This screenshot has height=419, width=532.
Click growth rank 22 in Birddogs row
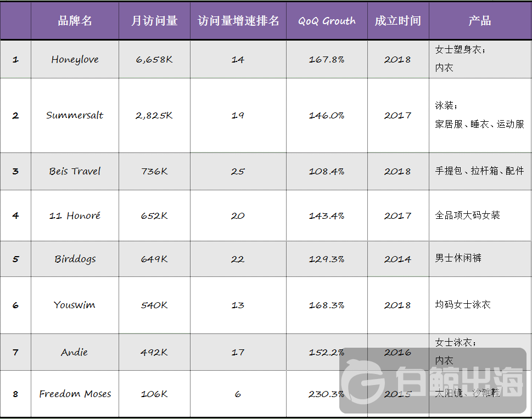point(238,259)
